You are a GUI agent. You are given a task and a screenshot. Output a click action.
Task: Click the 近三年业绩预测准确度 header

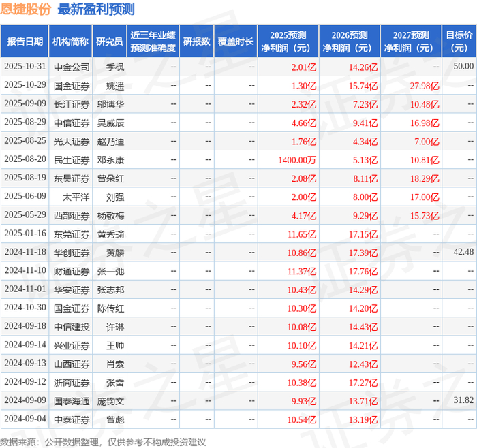click(x=153, y=42)
